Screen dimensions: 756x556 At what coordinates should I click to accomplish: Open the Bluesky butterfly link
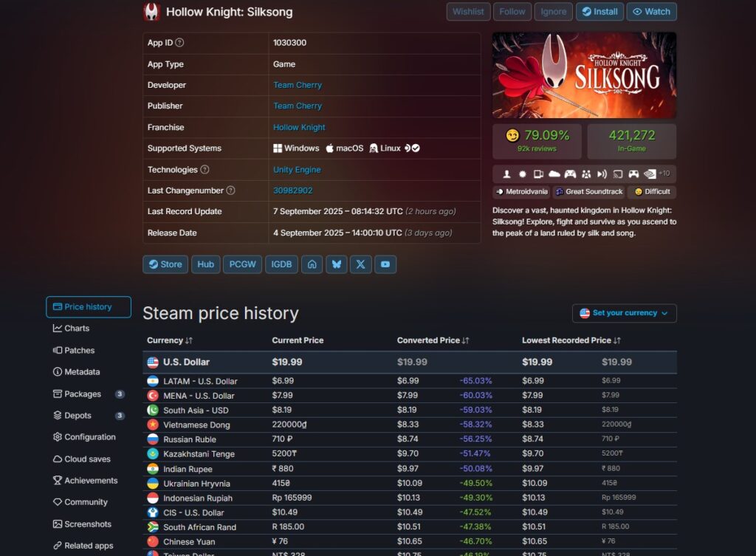337,264
